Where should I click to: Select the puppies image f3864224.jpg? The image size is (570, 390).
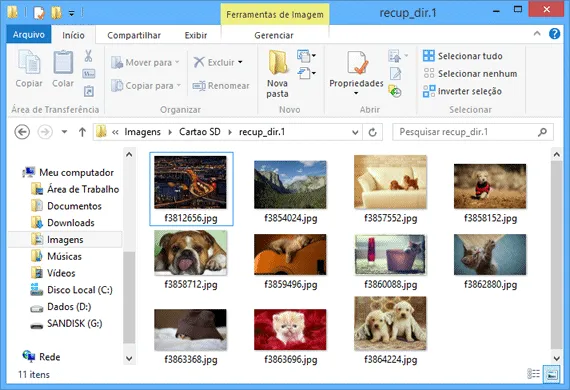(x=390, y=323)
